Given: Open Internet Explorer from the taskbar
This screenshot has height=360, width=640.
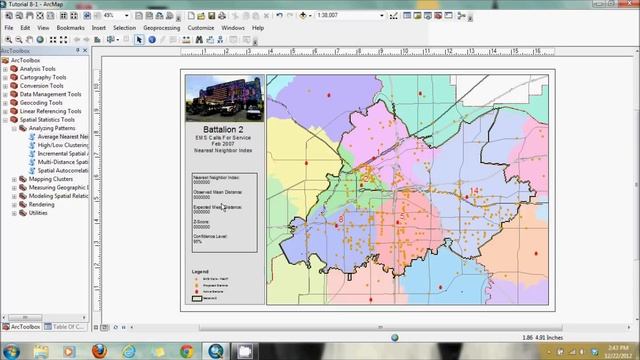Looking at the screenshot, I should pyautogui.click(x=129, y=351).
